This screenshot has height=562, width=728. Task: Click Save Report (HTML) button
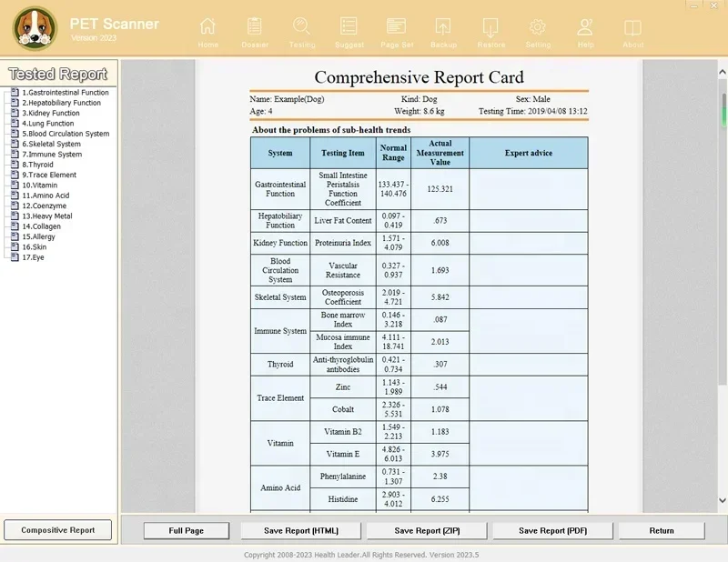click(301, 530)
